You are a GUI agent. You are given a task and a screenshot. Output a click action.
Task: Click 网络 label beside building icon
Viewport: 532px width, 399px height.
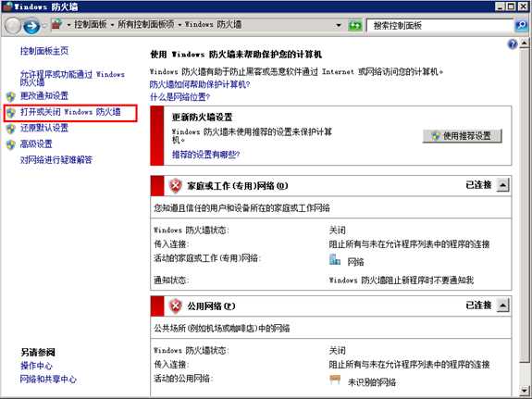[355, 262]
